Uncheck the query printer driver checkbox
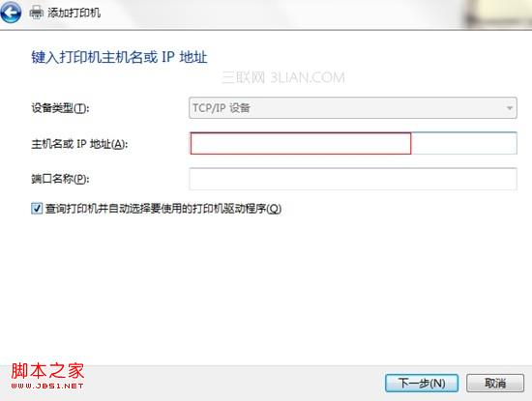Screen dimensions: 532x401 (37, 208)
